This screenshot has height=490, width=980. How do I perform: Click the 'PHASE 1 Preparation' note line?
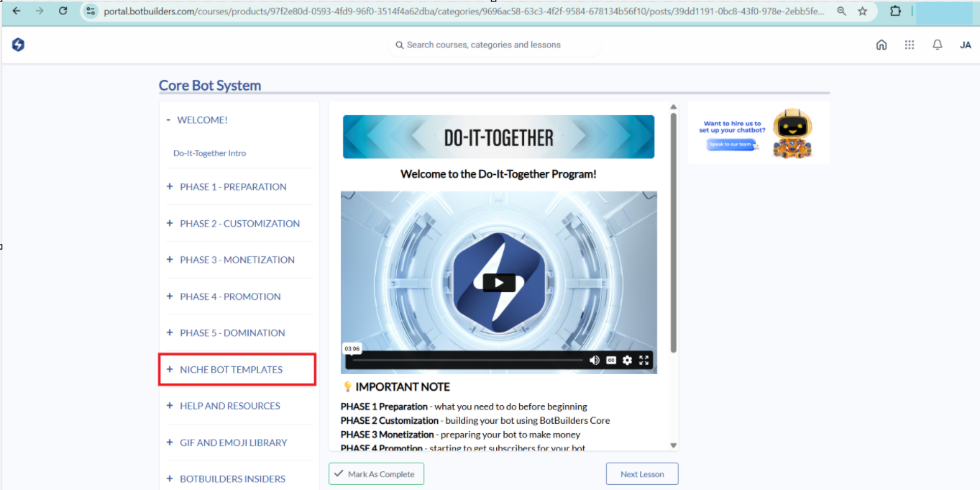point(464,407)
